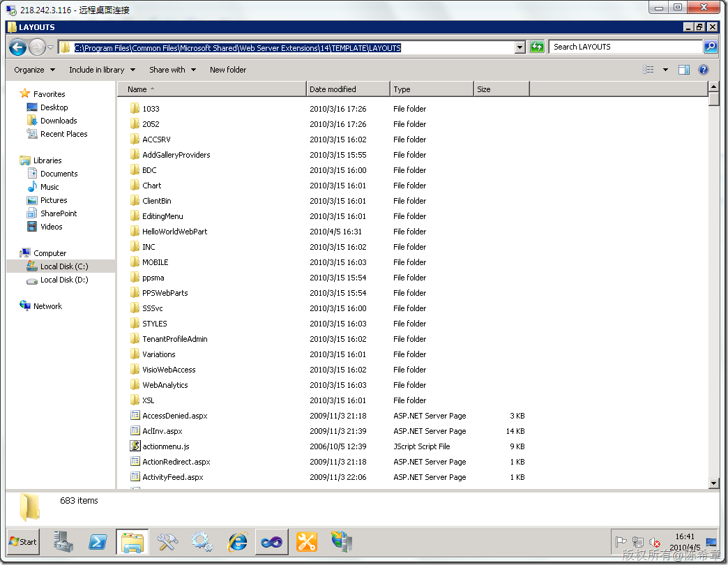Select the STYLES folder icon
Screen dimensions: 728x565
pyautogui.click(x=135, y=324)
